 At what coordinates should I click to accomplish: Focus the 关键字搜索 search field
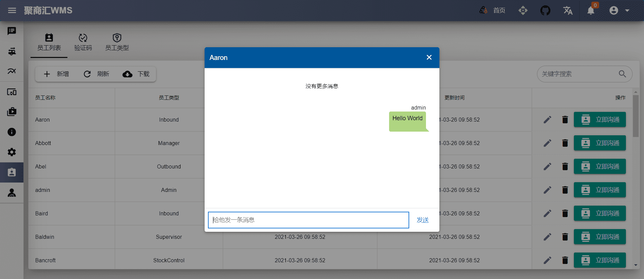(579, 74)
